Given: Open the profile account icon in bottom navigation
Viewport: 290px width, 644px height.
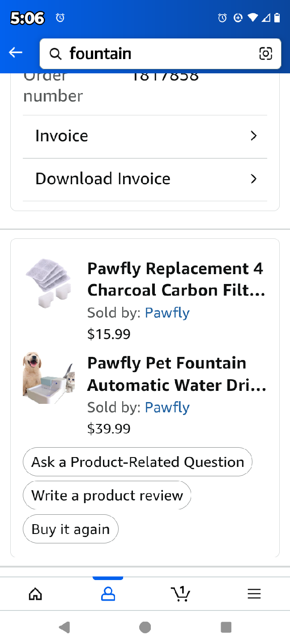Looking at the screenshot, I should 107,593.
